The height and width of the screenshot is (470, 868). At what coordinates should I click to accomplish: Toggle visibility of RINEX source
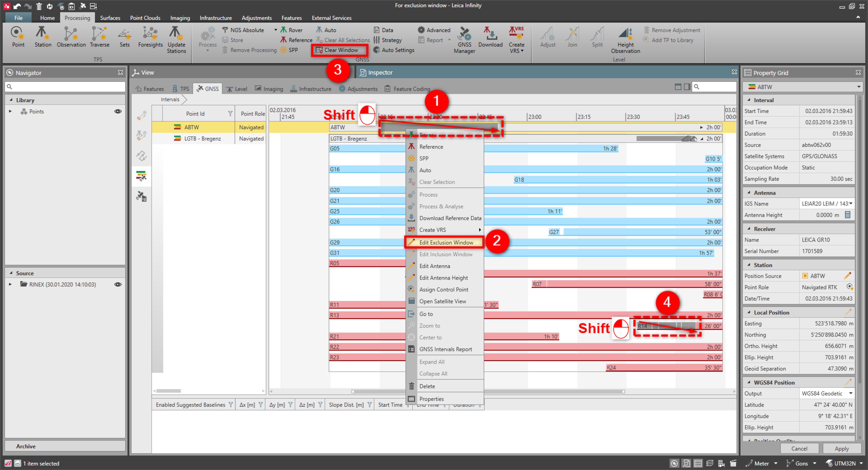click(x=118, y=284)
